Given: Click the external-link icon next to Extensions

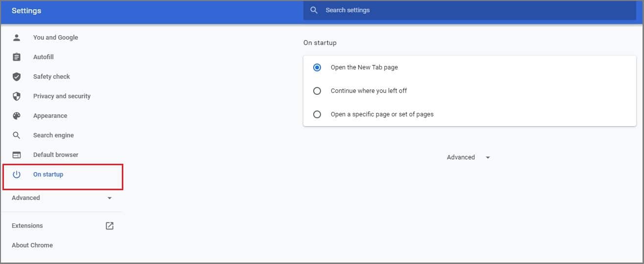Looking at the screenshot, I should (110, 226).
